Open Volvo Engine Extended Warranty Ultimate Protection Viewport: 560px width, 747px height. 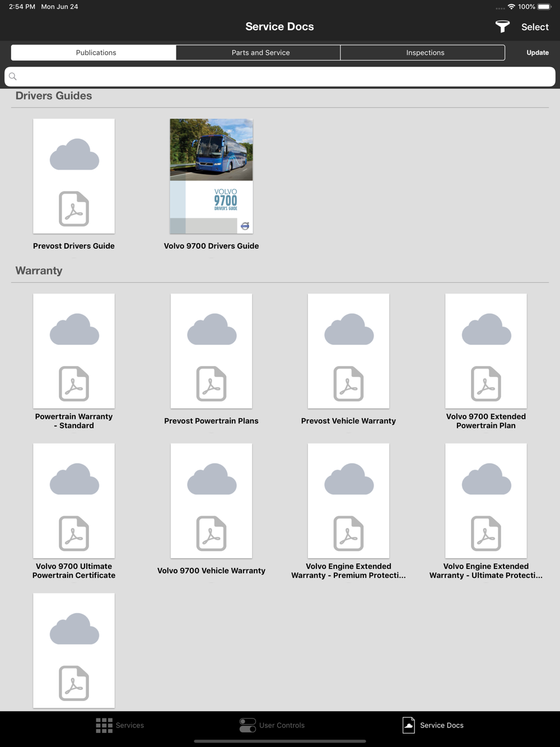[x=486, y=501]
